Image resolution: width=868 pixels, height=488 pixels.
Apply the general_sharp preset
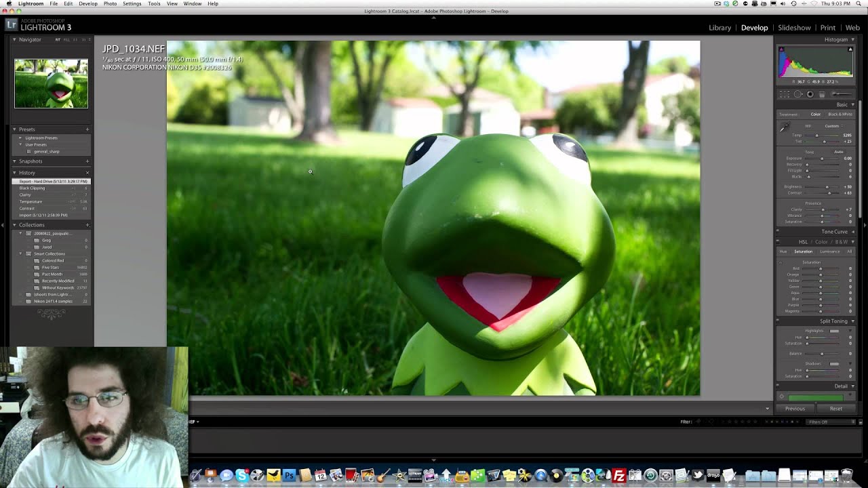(x=47, y=151)
